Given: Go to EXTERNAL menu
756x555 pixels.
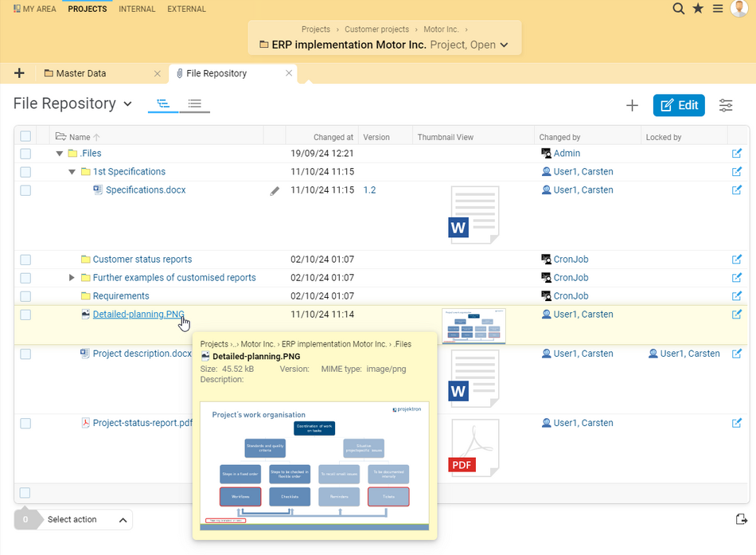Looking at the screenshot, I should [186, 9].
